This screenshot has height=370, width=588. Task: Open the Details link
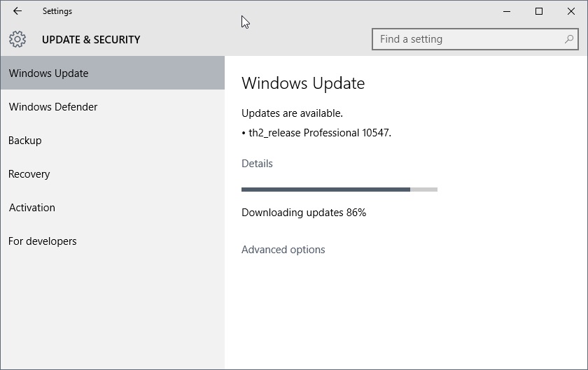257,164
